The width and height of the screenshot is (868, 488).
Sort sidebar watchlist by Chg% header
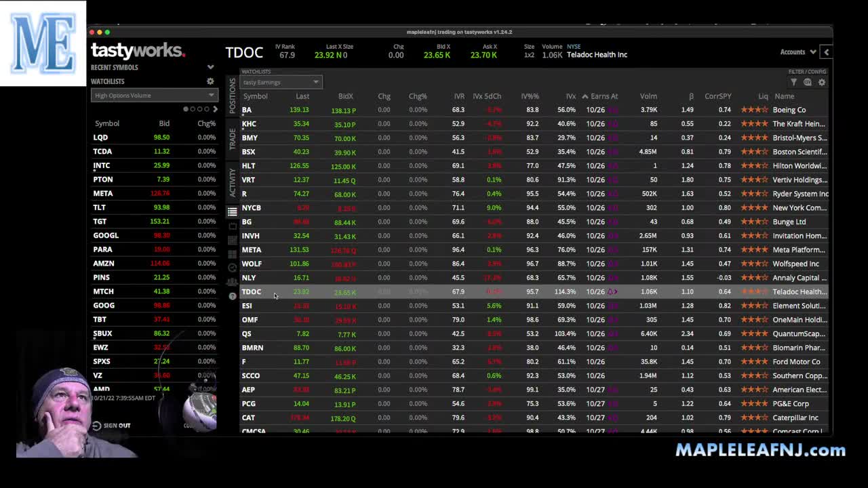(x=206, y=123)
